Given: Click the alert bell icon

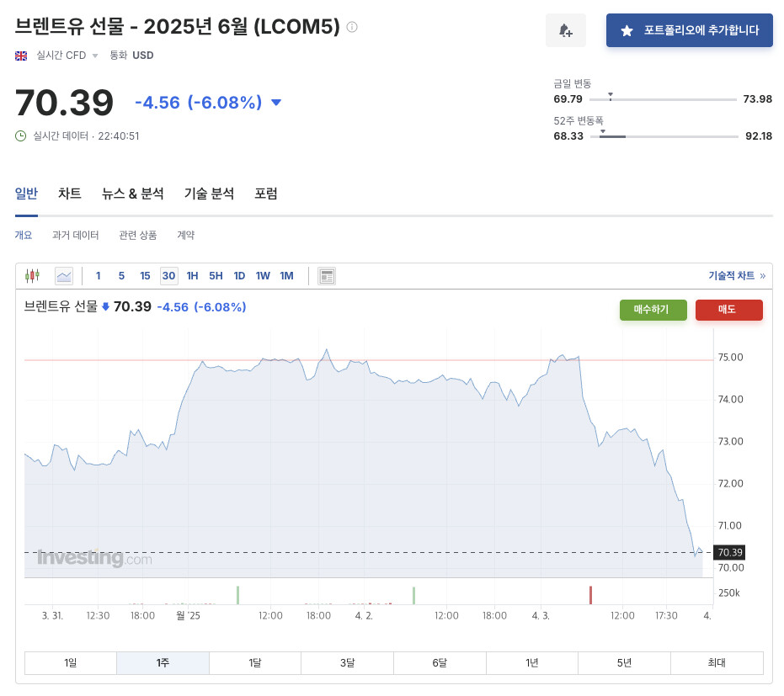Looking at the screenshot, I should point(566,30).
